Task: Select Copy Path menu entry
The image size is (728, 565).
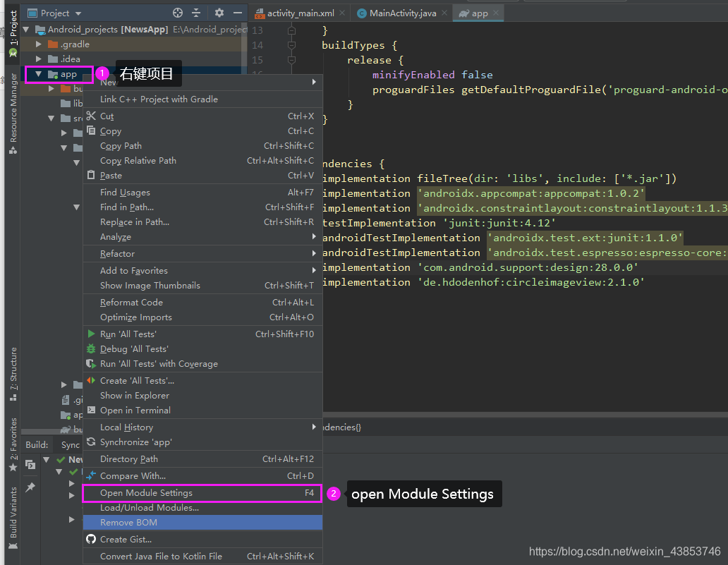Action: pyautogui.click(x=202, y=146)
